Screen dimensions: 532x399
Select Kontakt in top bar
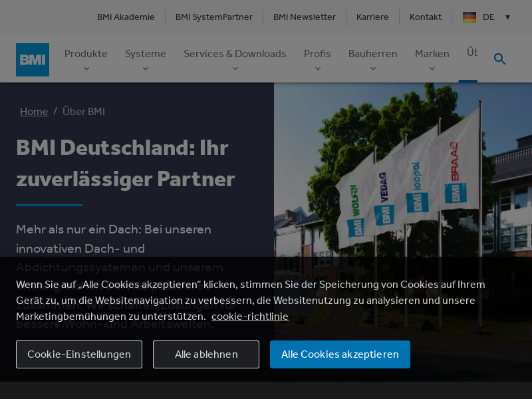pyautogui.click(x=426, y=17)
